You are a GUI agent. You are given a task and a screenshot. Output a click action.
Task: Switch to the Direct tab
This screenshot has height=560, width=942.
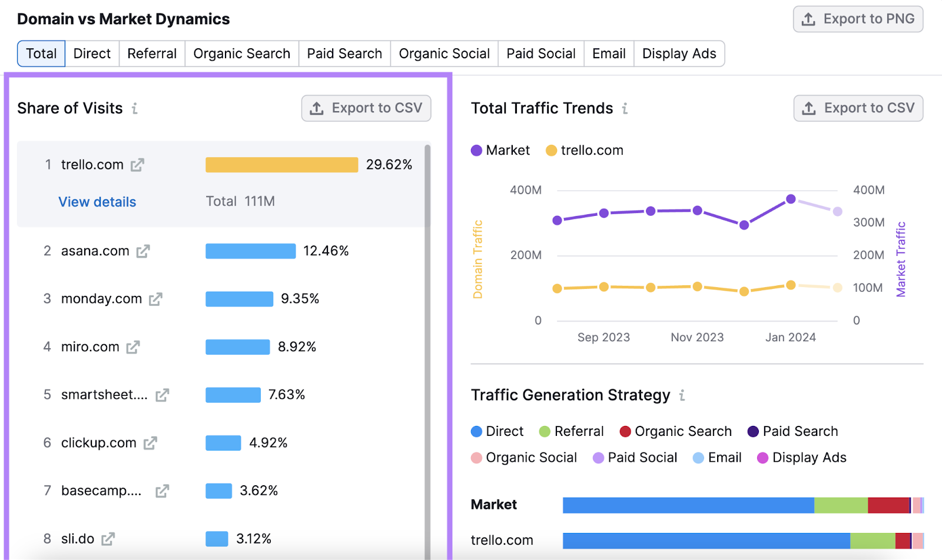92,54
